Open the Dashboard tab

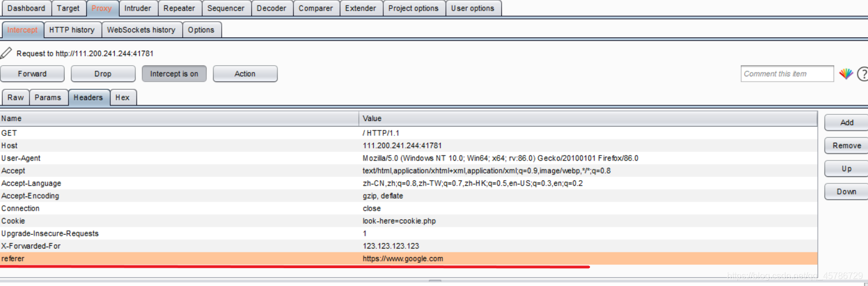tap(26, 8)
